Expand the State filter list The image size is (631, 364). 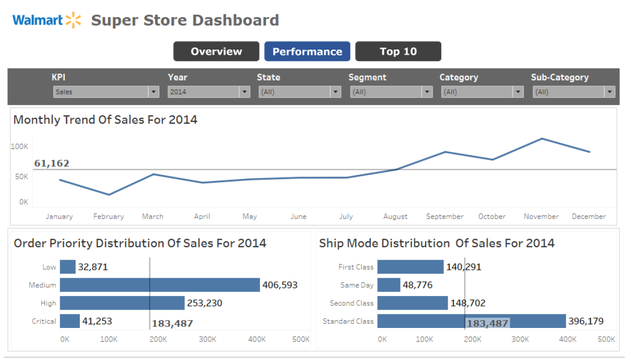pos(335,92)
